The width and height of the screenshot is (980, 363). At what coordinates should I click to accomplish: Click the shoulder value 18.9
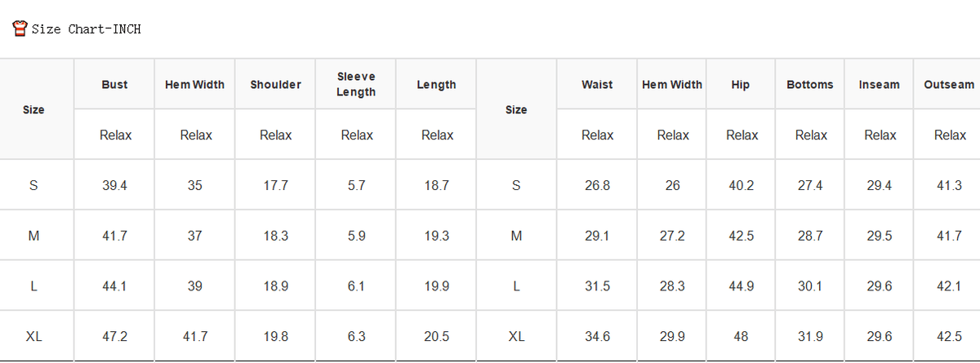[x=275, y=286]
